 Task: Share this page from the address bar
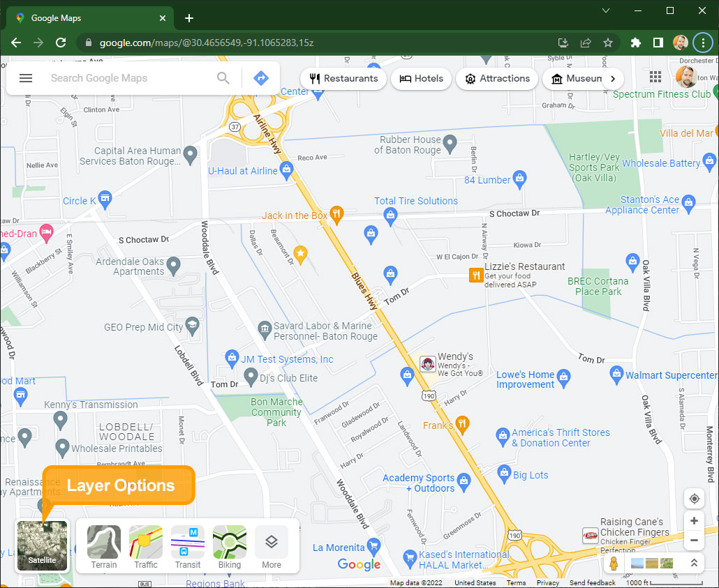(586, 43)
